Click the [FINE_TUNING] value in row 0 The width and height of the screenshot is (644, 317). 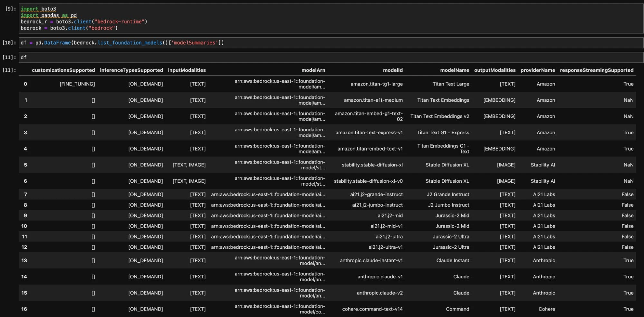coord(77,84)
